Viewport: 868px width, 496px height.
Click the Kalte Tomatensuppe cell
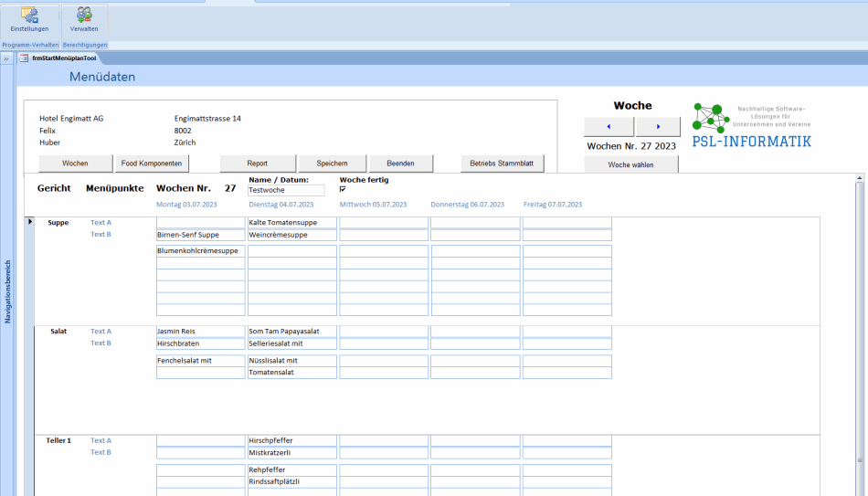click(x=291, y=223)
